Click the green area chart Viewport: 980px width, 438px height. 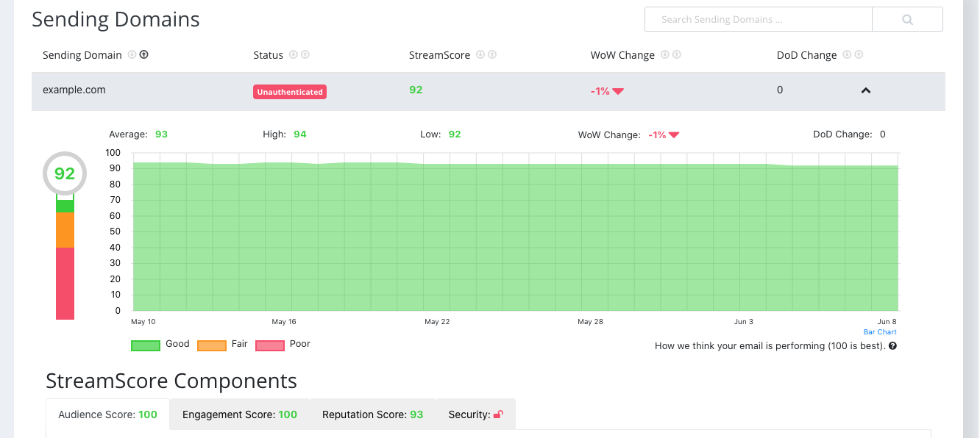coord(516,237)
